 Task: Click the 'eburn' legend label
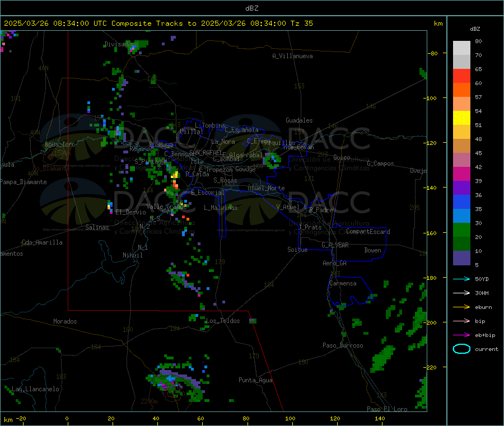point(483,307)
